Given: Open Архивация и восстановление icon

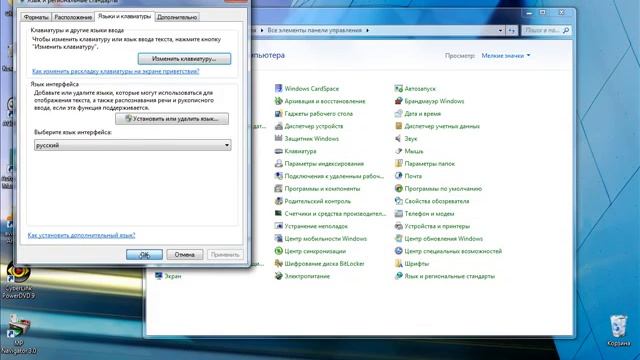Looking at the screenshot, I should click(279, 101).
